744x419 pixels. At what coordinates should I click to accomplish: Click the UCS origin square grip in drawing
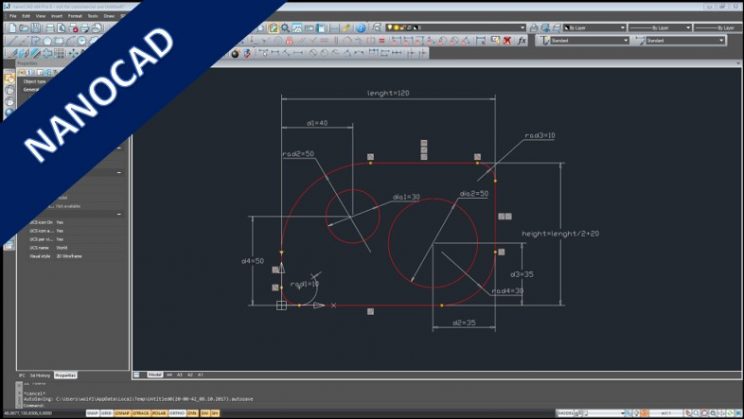pyautogui.click(x=281, y=305)
